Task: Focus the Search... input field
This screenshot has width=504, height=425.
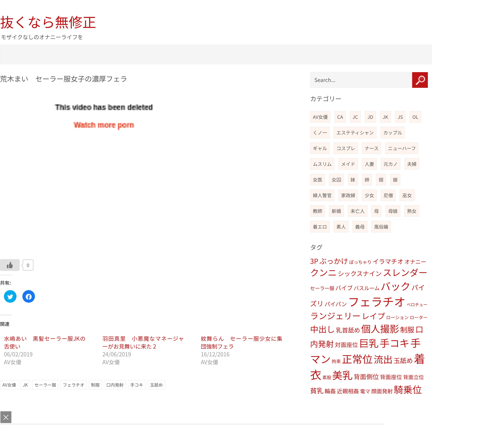Action: pos(361,80)
